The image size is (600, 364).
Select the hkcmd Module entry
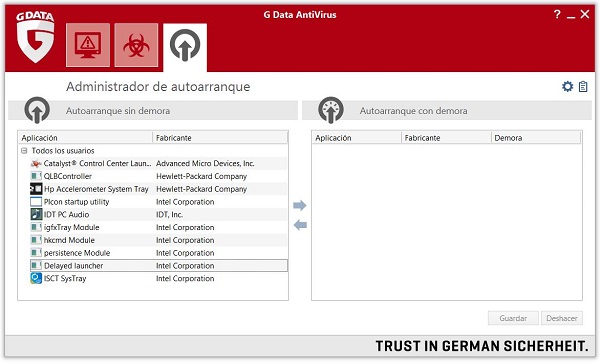point(158,240)
